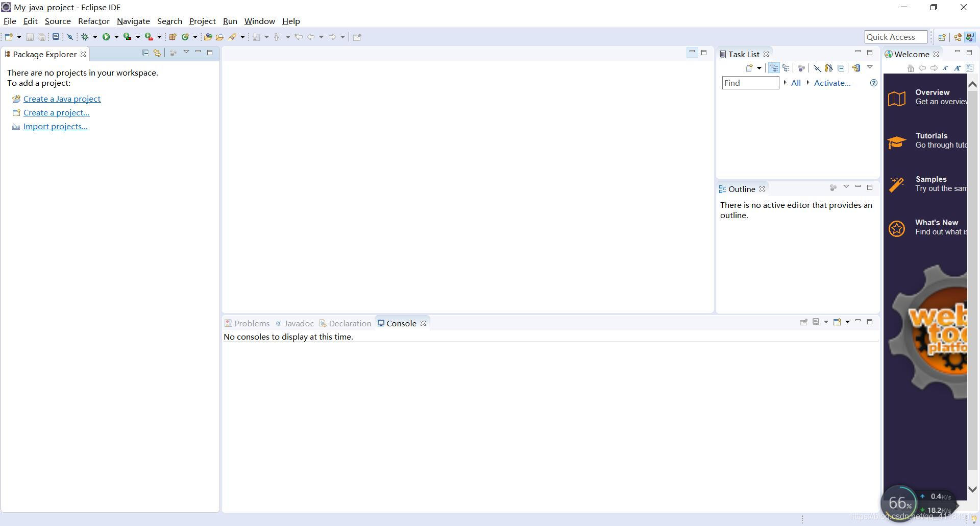Viewport: 980px width, 526px height.
Task: Open the Navigate menu
Action: (x=133, y=21)
